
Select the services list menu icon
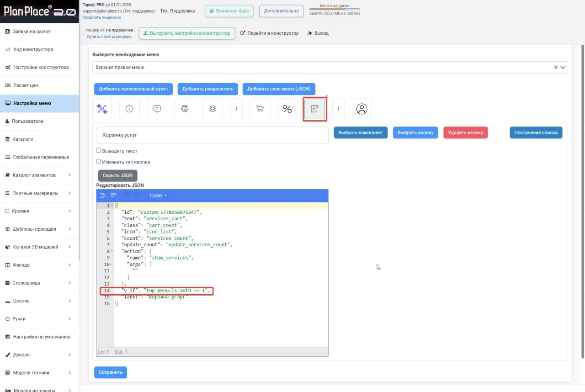coord(315,109)
